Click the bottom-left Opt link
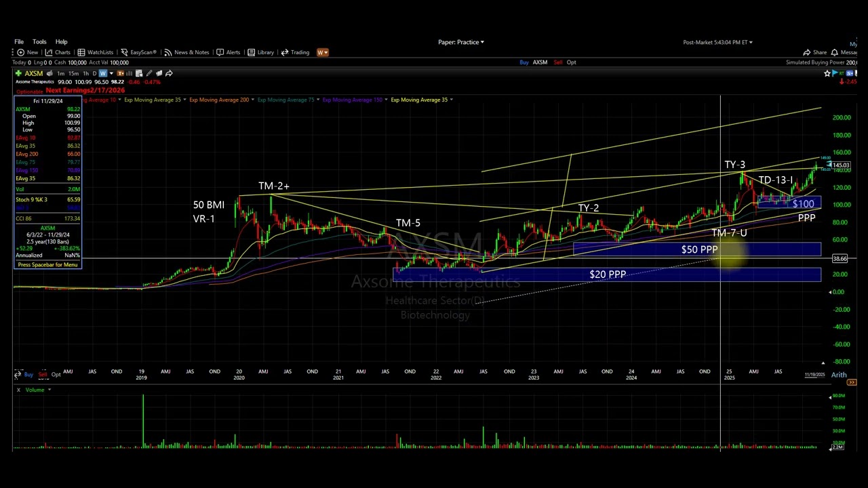This screenshot has width=868, height=488. [x=56, y=374]
